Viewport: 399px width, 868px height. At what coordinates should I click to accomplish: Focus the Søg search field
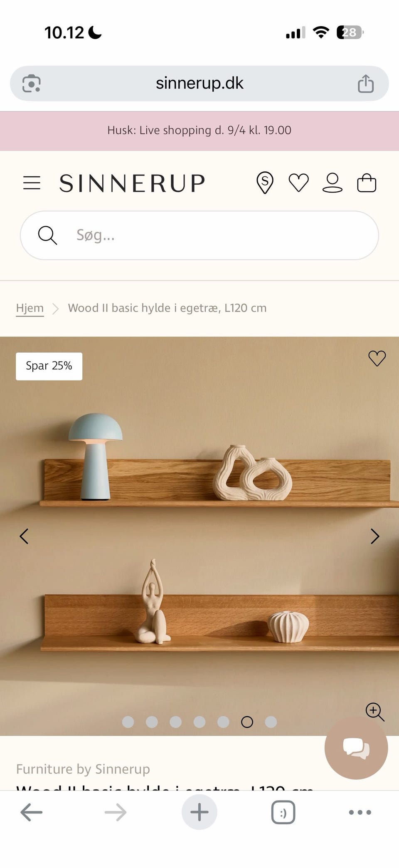[199, 235]
